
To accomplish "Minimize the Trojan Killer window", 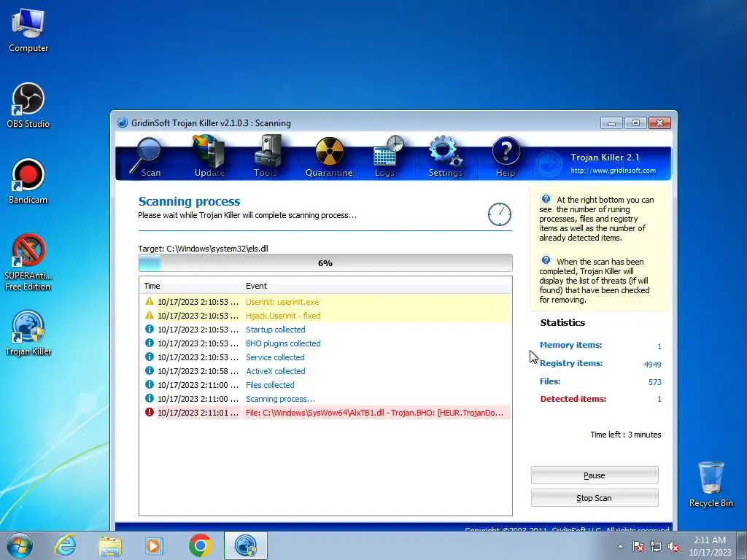I will 612,123.
